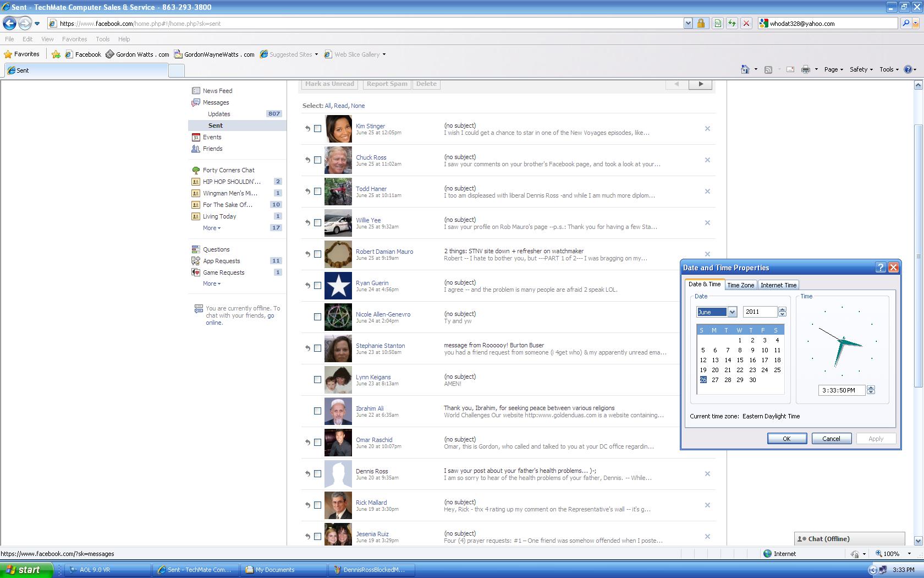Click the vertical page scrollbar thumb

click(917, 256)
